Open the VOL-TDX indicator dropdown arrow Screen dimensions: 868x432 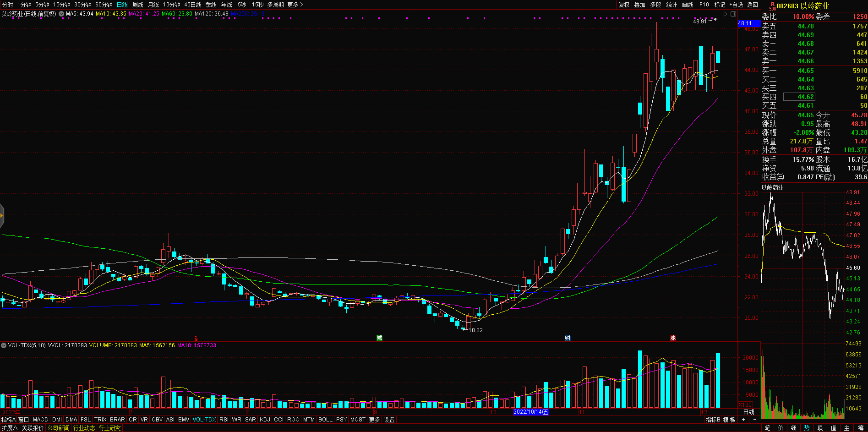click(x=4, y=345)
